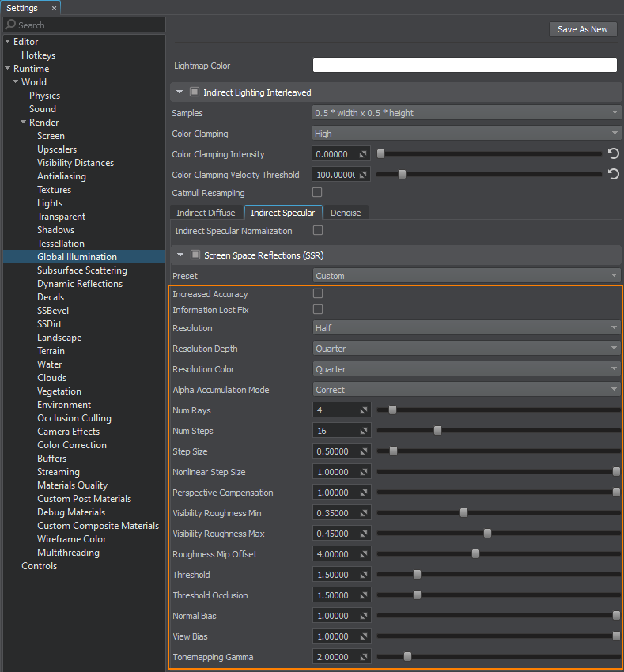Select Antialiasing in the settings tree
Image resolution: width=624 pixels, height=672 pixels.
click(x=62, y=176)
